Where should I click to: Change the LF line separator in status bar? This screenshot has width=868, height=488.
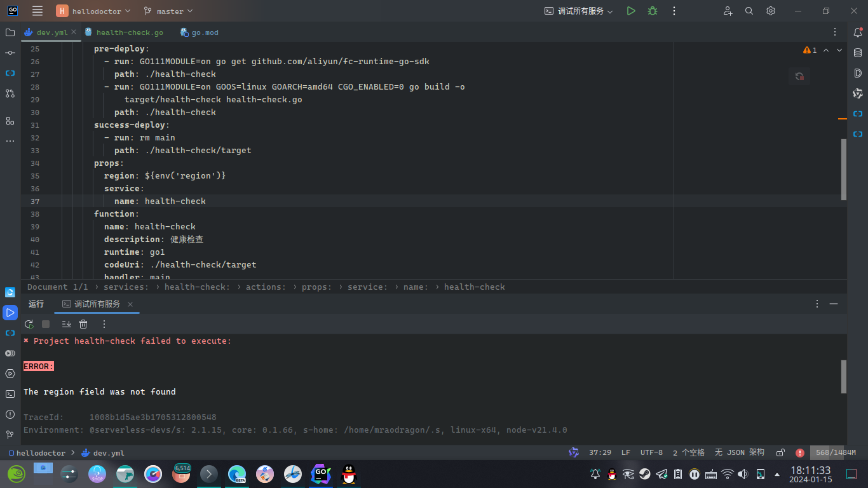click(626, 453)
